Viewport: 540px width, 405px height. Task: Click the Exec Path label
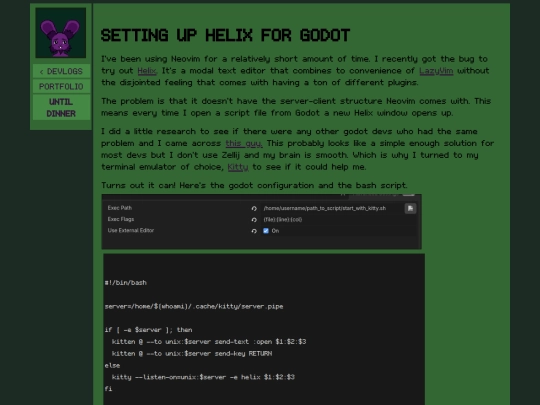[120, 208]
